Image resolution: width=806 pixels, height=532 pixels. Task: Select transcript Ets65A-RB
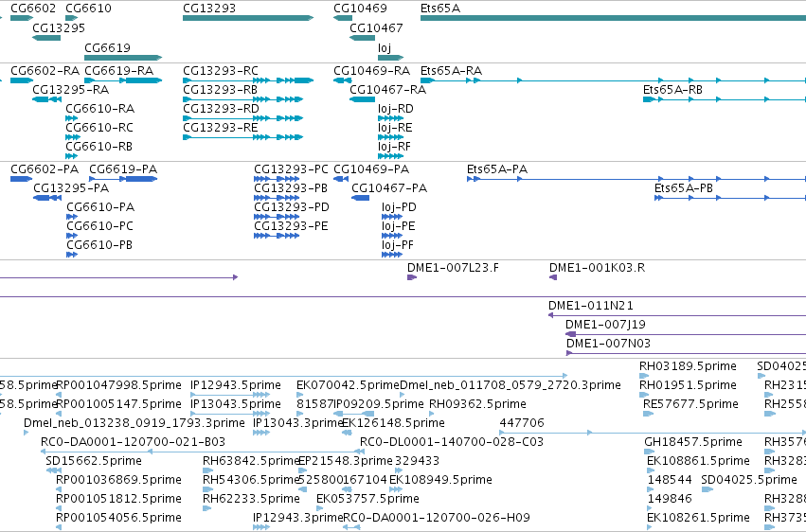tap(725, 99)
